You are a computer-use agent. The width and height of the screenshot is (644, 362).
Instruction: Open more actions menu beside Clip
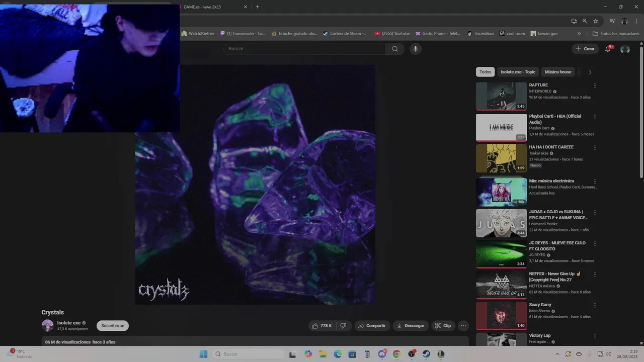point(463,326)
